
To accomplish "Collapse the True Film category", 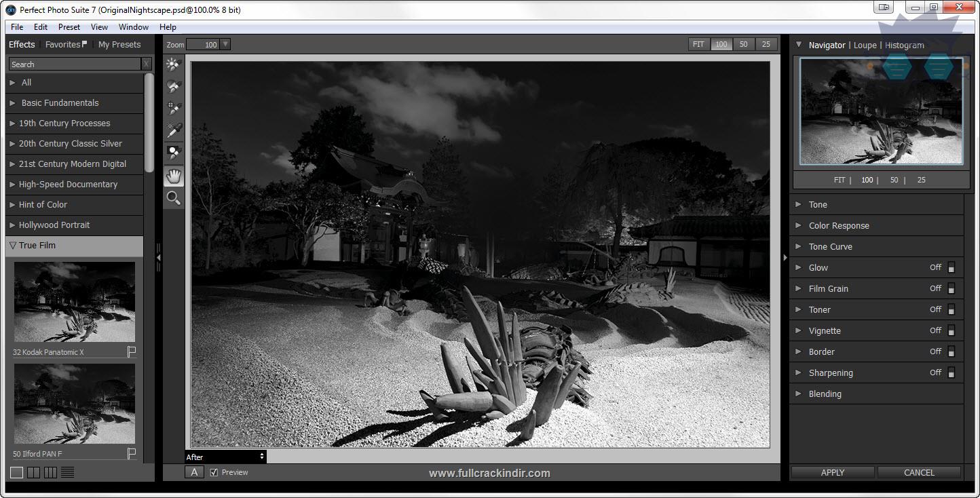I will coord(74,246).
